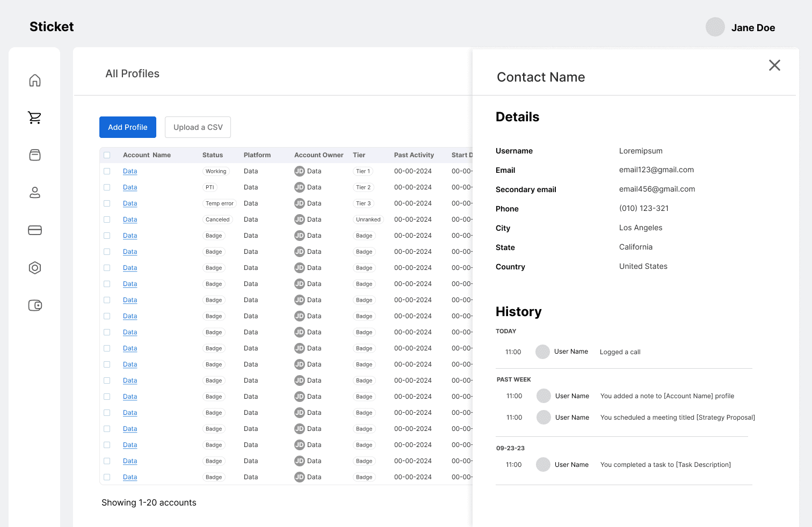Sort by Account Name column header
Screen dimensions: 812x527
[147, 155]
